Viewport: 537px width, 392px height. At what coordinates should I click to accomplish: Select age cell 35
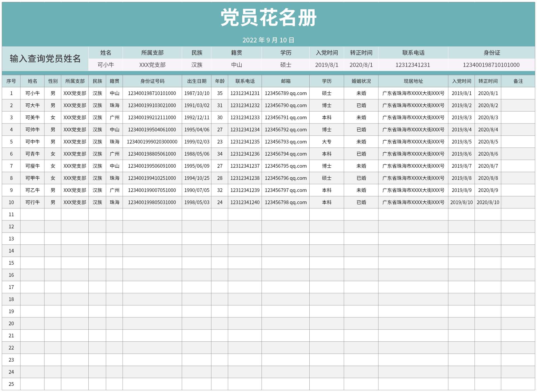pos(220,93)
